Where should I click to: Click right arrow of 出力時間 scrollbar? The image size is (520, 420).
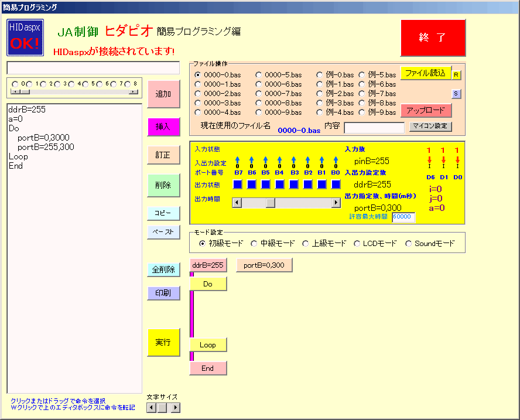tap(336, 203)
